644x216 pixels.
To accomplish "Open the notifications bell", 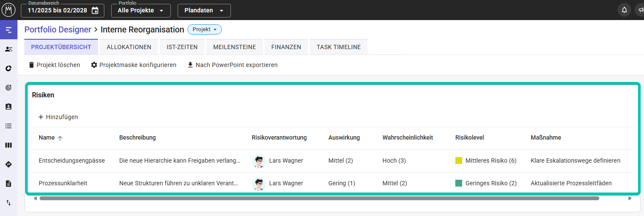I will click(624, 10).
